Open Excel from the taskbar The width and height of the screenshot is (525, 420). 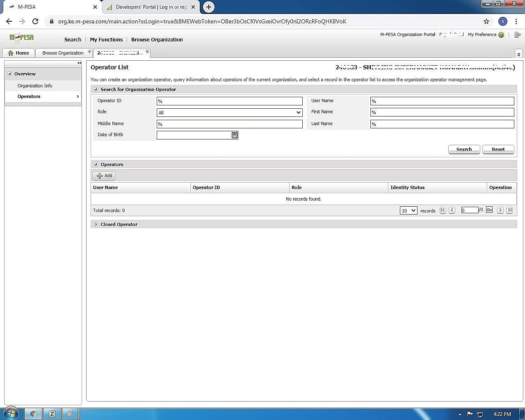click(x=52, y=414)
